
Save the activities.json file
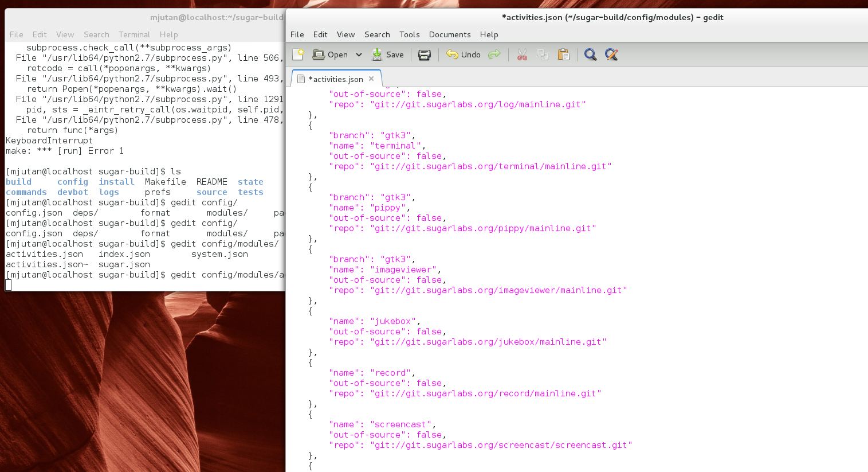(x=388, y=54)
